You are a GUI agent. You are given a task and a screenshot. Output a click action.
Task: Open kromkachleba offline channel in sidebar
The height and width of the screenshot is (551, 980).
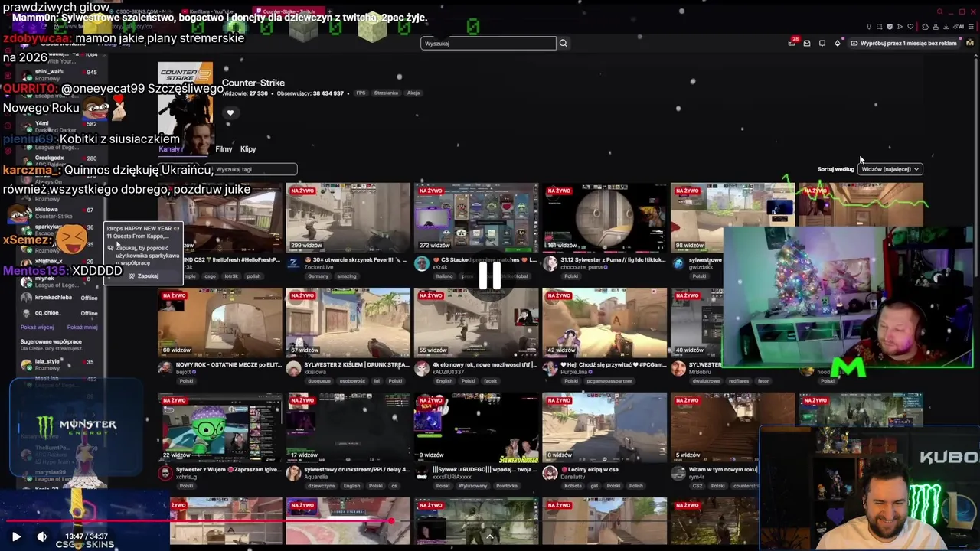point(60,297)
